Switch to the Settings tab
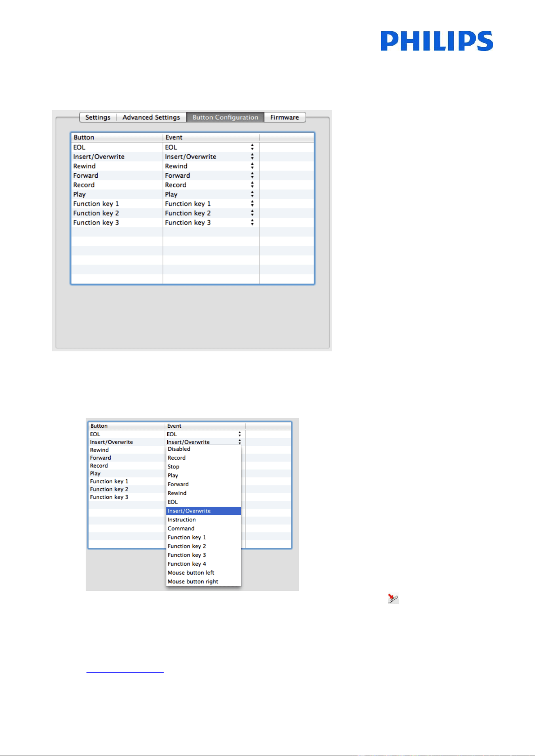This screenshot has width=535, height=756. coord(98,117)
